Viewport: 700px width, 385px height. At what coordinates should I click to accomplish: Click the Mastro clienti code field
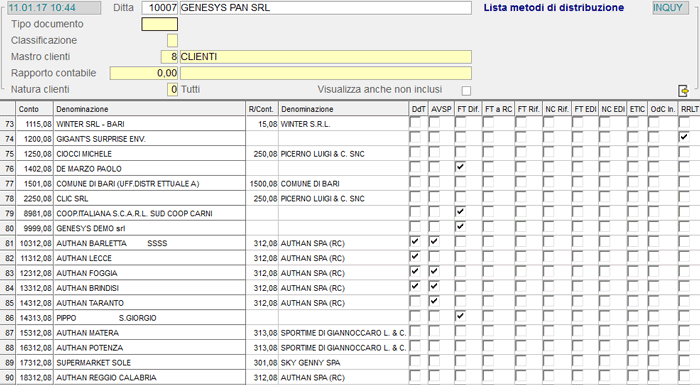tap(169, 57)
